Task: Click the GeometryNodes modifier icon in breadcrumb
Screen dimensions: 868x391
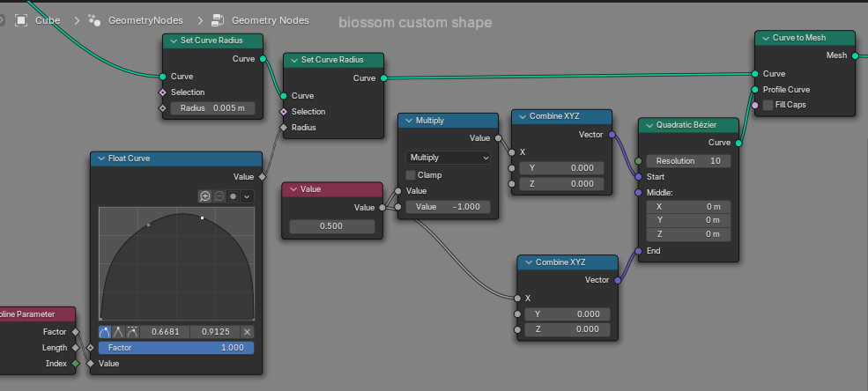Action: coord(94,20)
